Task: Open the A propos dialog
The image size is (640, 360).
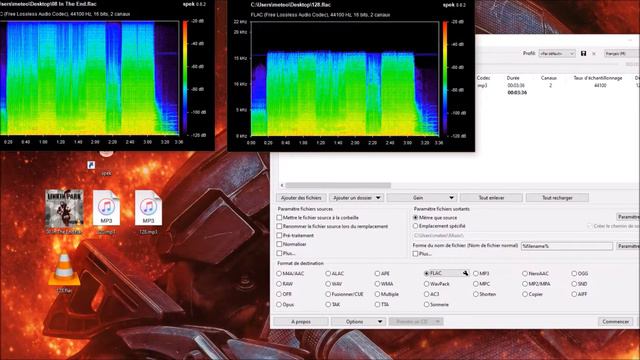Action: click(x=301, y=322)
